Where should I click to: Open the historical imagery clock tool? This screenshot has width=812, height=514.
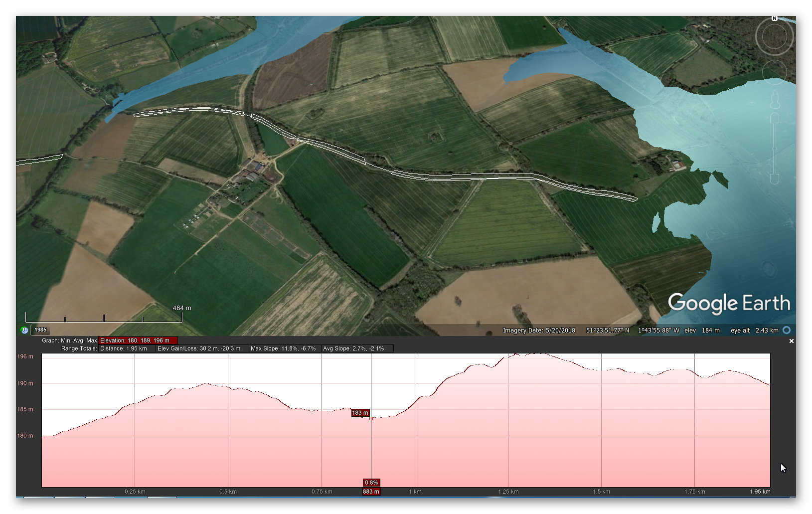23,330
